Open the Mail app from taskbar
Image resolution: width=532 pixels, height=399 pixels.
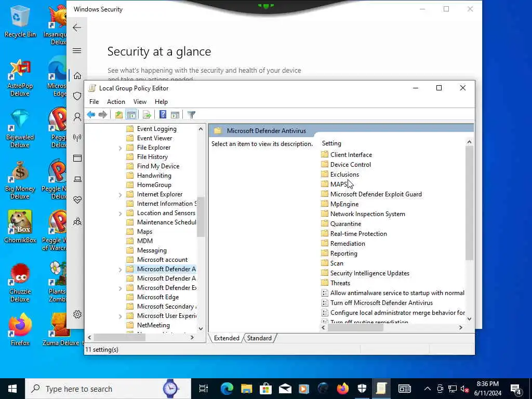coord(285,389)
